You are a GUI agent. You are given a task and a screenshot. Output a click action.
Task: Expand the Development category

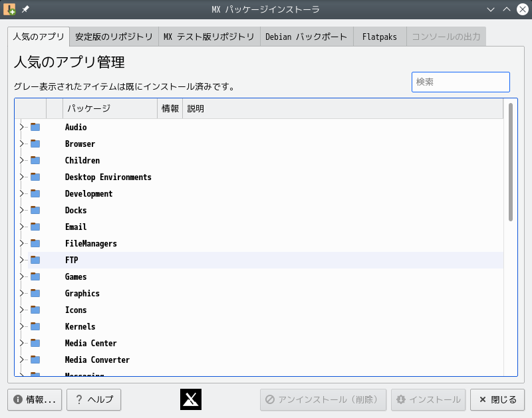point(22,193)
